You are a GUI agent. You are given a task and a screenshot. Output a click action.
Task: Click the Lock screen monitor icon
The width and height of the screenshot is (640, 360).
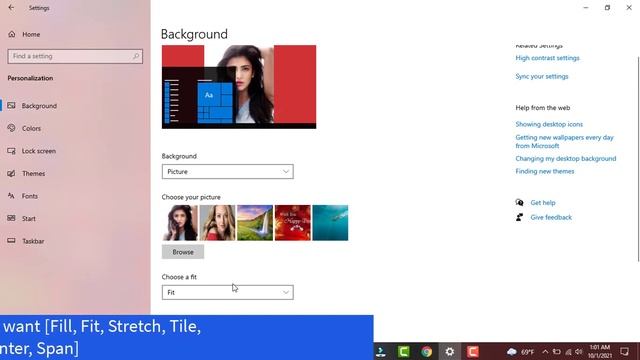[x=11, y=151]
